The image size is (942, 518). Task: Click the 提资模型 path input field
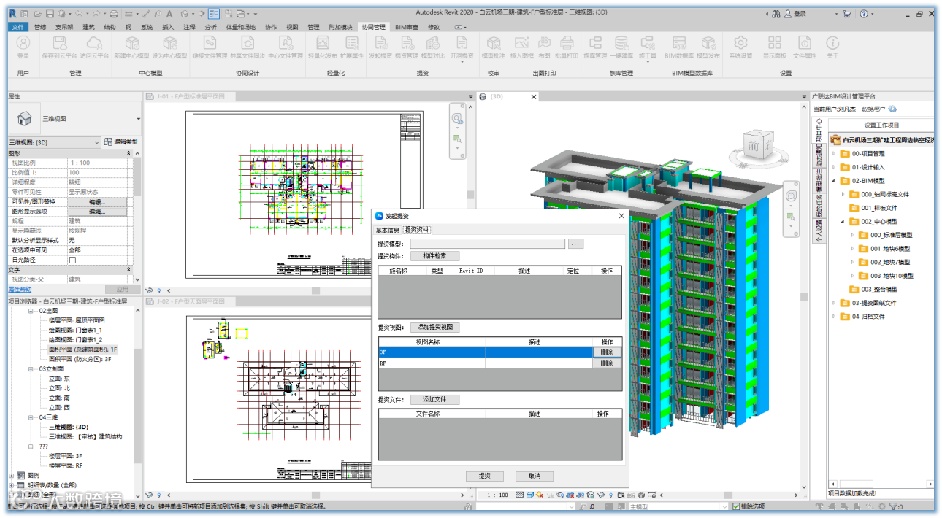[486, 243]
